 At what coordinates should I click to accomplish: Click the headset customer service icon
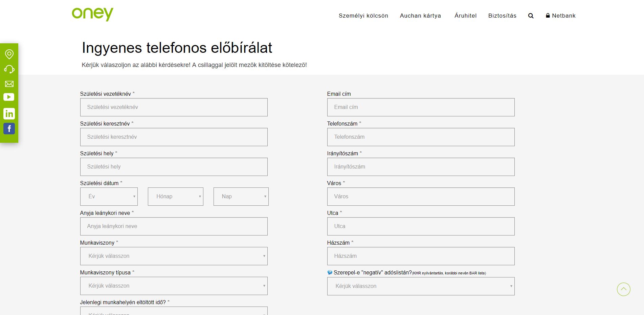[x=9, y=69]
